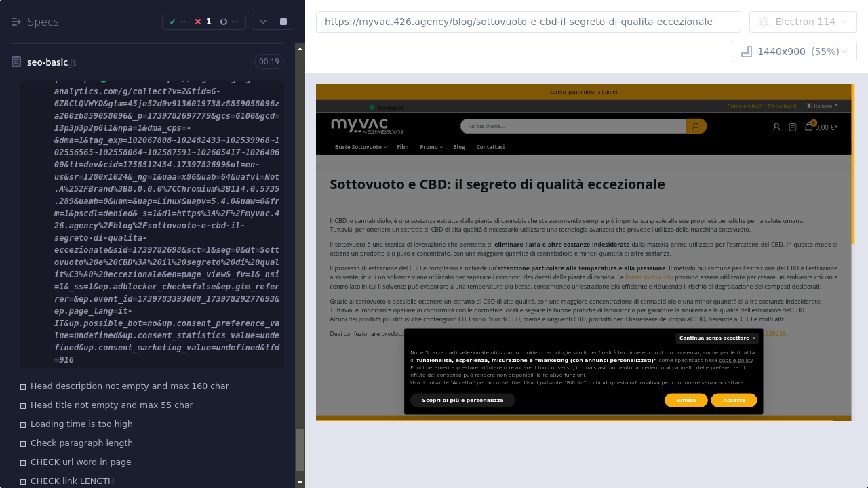The image size is (868, 488).
Task: Click the reporter panel vertical scrollbar thumb
Action: 300,451
